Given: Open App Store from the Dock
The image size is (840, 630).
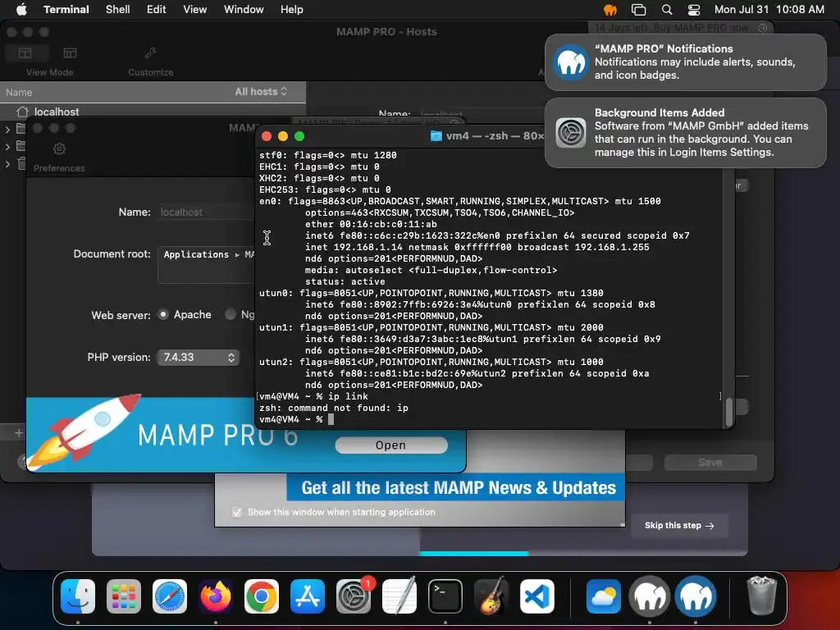Looking at the screenshot, I should (x=308, y=596).
